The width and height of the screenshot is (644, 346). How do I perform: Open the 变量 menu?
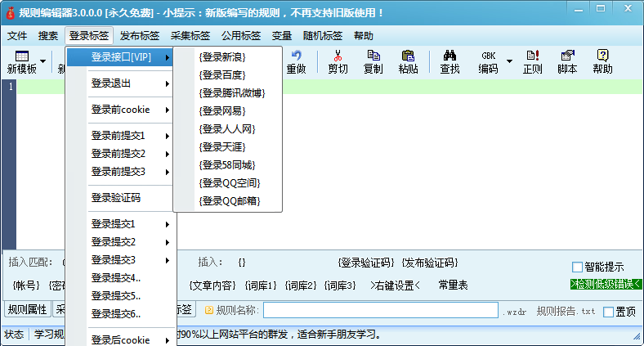(x=282, y=36)
